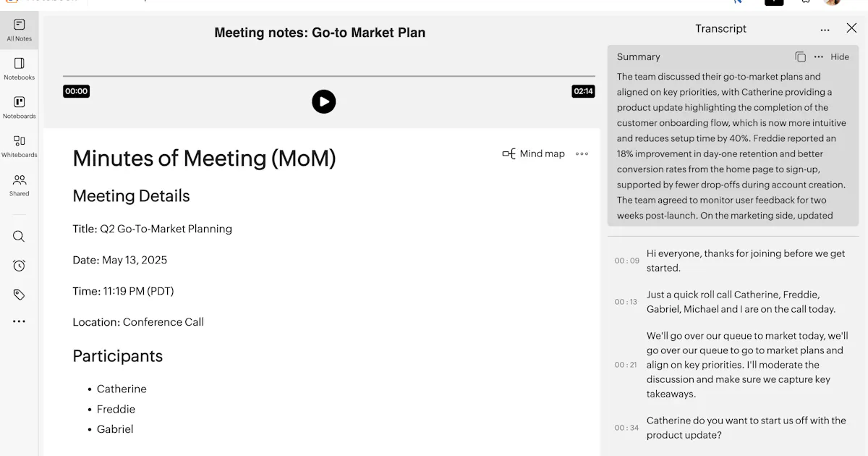
Task: Click the search magnifier icon
Action: 20,237
